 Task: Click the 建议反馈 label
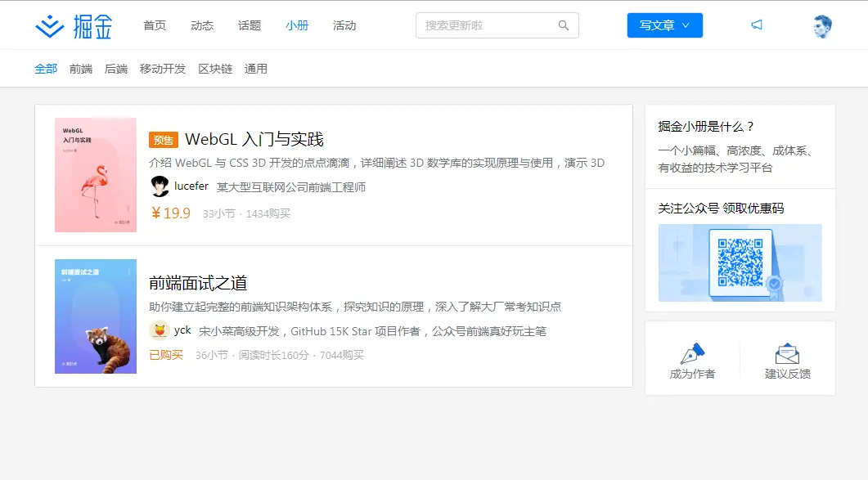787,375
